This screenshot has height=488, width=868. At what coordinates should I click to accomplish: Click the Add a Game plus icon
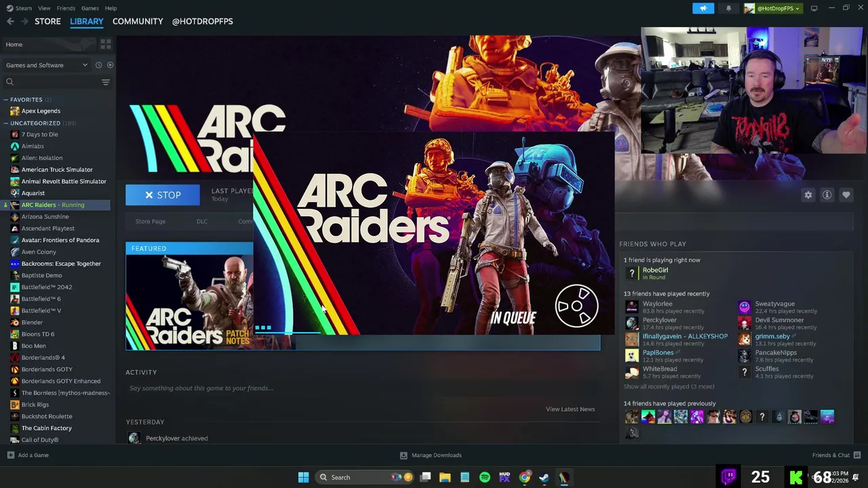tap(10, 455)
